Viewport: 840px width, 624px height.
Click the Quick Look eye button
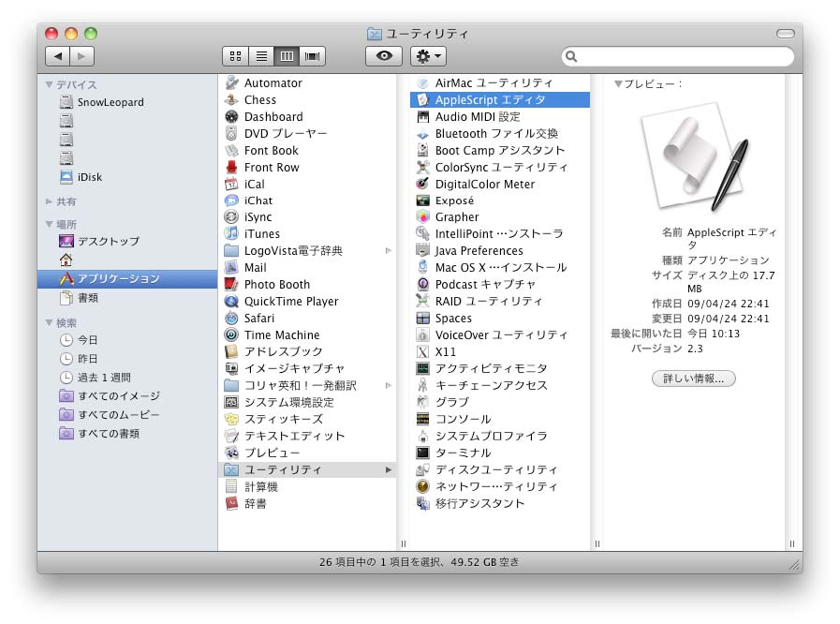click(x=384, y=56)
